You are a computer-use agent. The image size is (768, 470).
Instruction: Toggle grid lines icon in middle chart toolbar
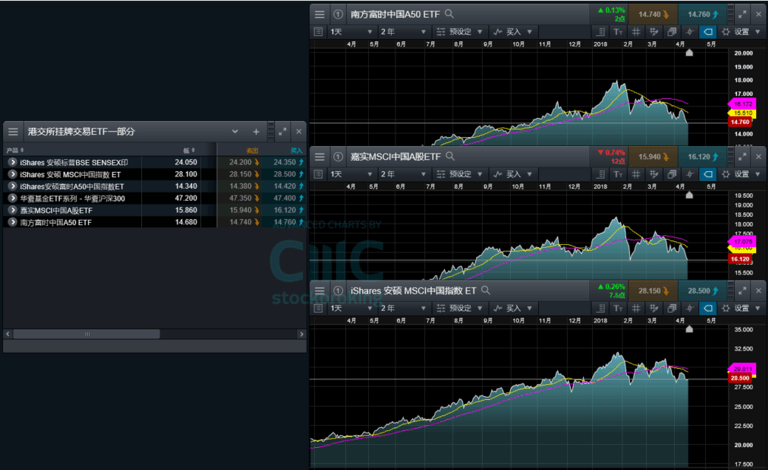(636, 174)
